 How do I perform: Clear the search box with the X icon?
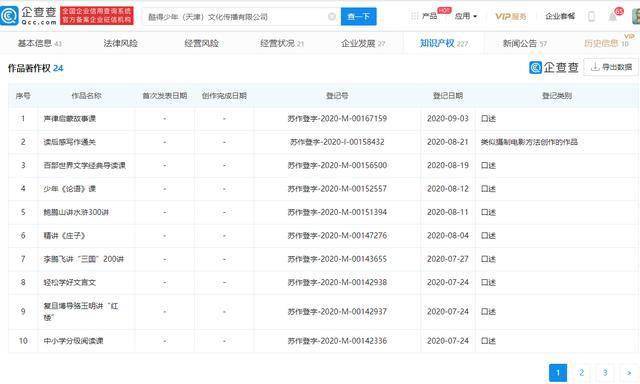[332, 16]
